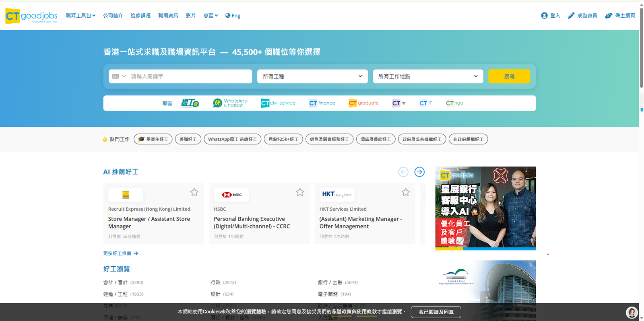Expand the 職涯工具包 menu
644x321 pixels.
click(x=80, y=16)
